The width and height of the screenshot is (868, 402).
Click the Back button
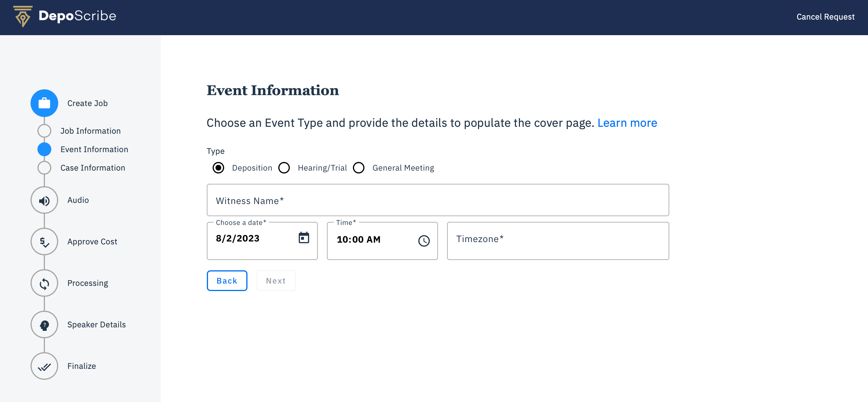point(227,281)
